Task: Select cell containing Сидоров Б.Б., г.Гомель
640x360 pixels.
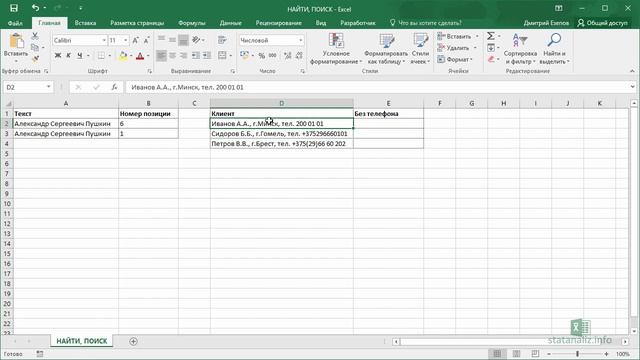Action: [x=282, y=133]
